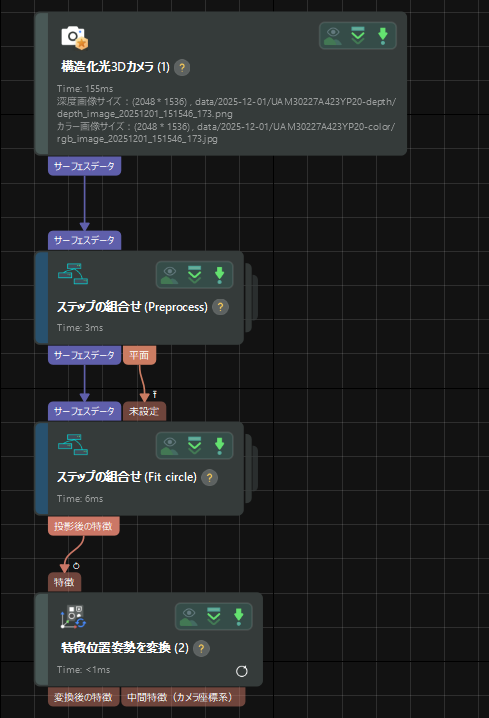This screenshot has width=489, height=718.
Task: Click the ステップの組合せ (Preprocess) title
Action: point(132,307)
